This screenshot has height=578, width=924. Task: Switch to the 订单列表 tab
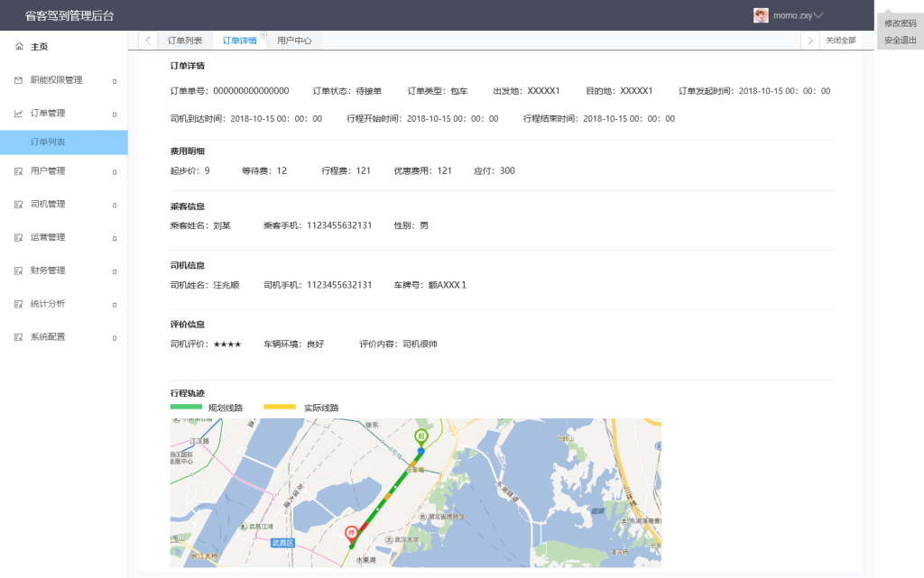185,41
